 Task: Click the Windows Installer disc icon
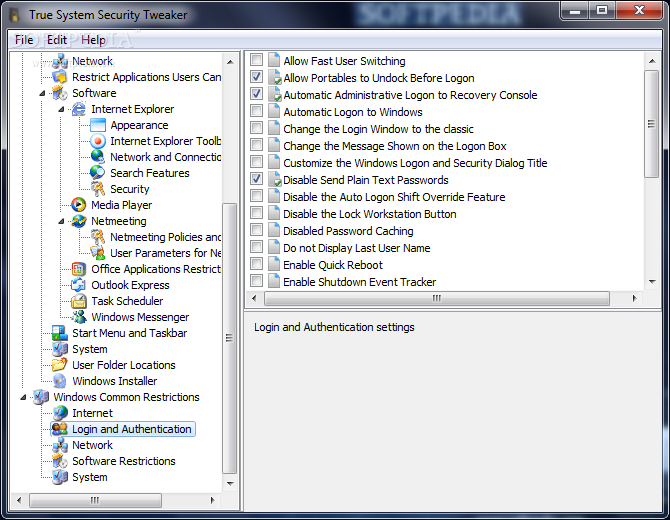59,381
